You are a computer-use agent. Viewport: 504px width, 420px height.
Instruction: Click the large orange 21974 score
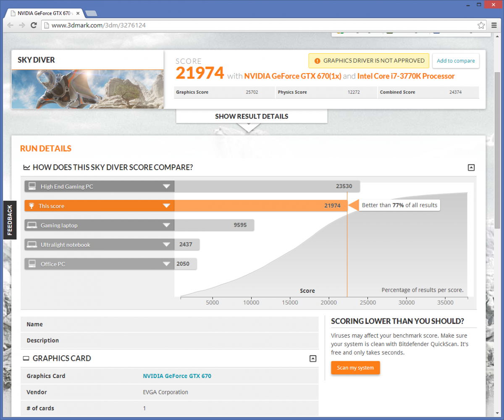click(x=200, y=73)
